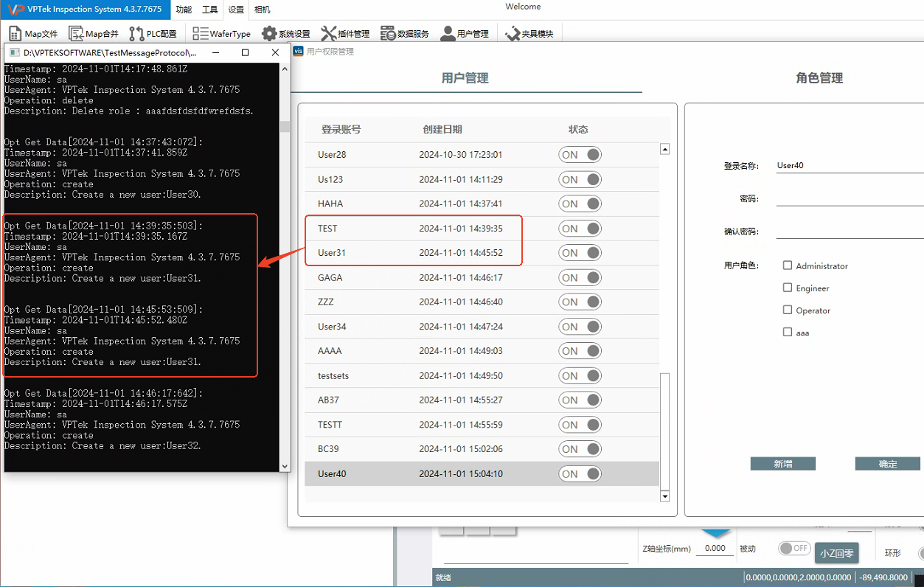Open the 功能 menu
The width and height of the screenshot is (924, 587).
click(184, 10)
